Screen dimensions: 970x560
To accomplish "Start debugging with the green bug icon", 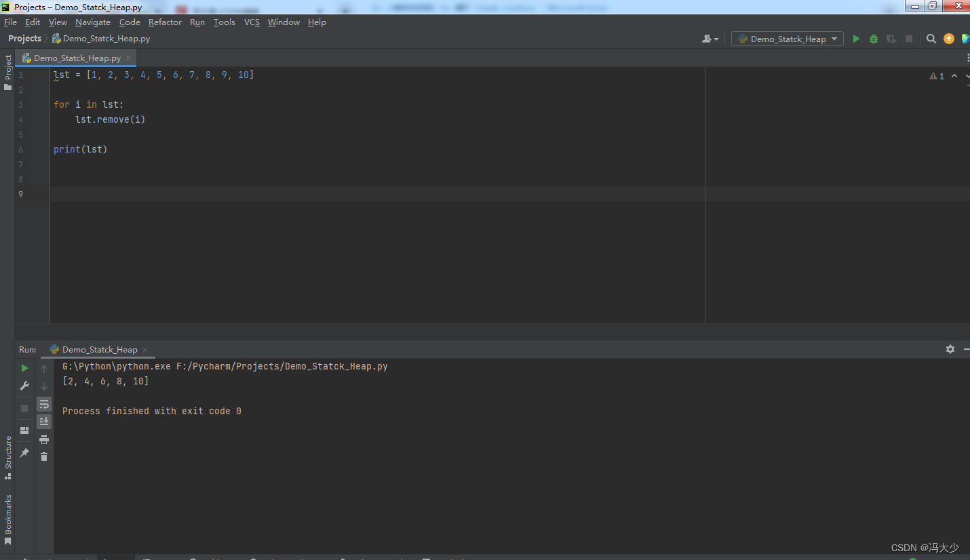I will click(x=874, y=39).
